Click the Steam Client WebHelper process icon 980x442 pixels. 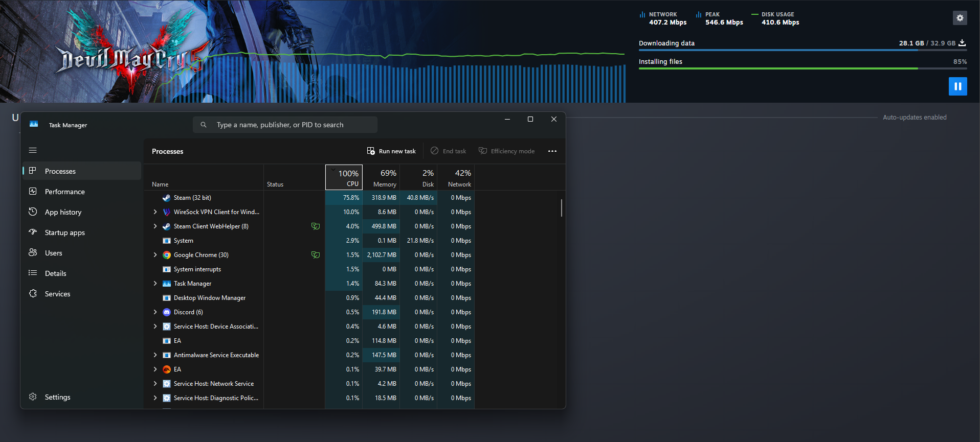[167, 226]
